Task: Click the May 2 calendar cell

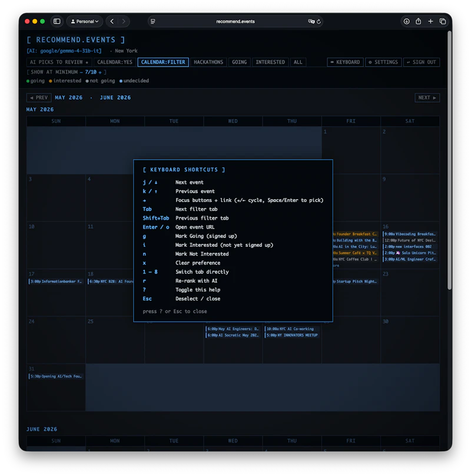Action: click(410, 150)
